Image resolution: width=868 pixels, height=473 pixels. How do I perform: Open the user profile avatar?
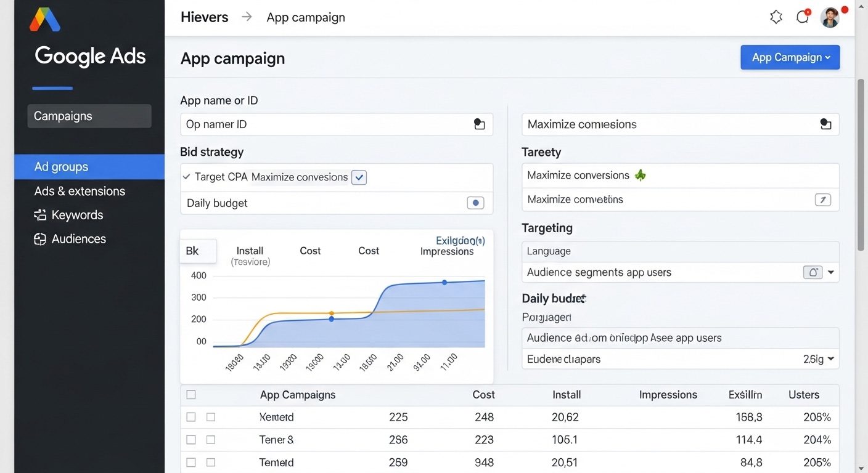click(830, 17)
